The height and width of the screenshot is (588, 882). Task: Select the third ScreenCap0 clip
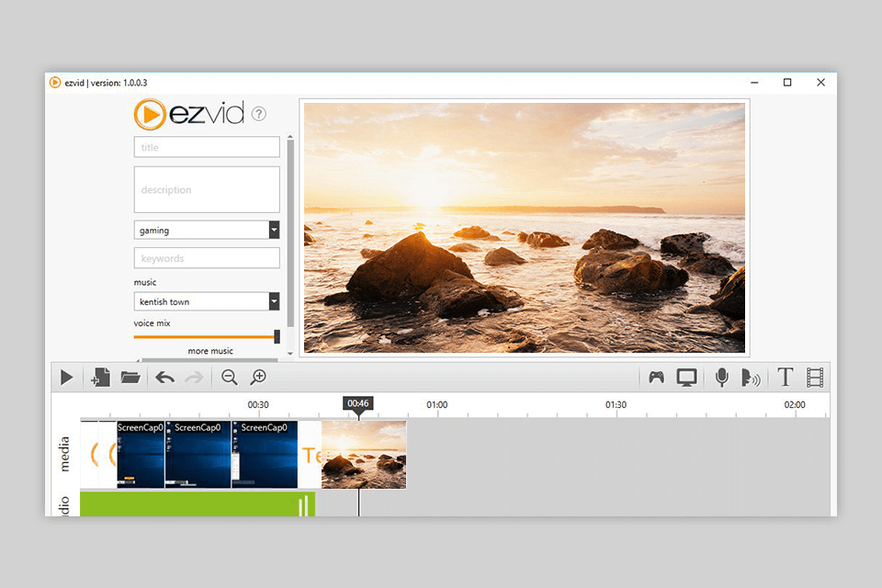[265, 454]
